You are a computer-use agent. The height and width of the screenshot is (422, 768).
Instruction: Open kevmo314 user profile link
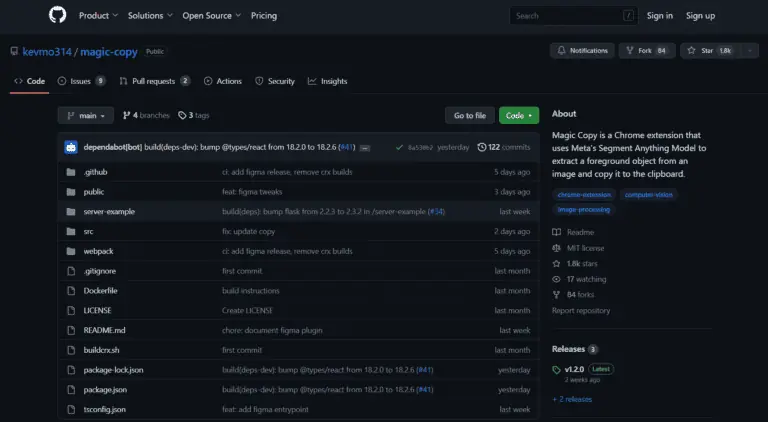coord(47,51)
